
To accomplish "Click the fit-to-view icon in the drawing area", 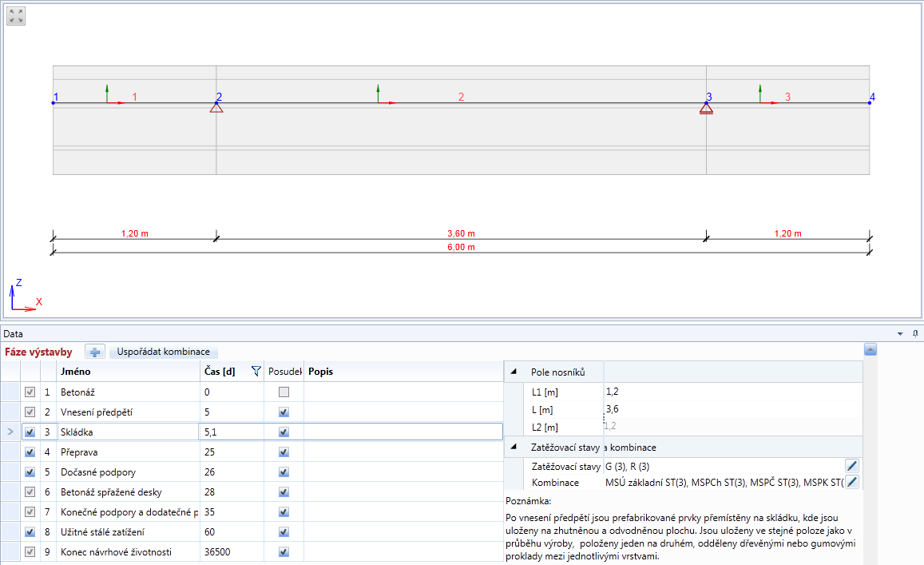I will click(16, 16).
